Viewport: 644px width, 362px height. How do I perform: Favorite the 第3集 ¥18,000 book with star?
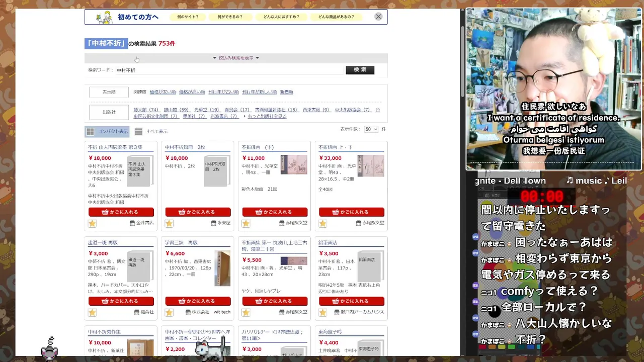(92, 223)
